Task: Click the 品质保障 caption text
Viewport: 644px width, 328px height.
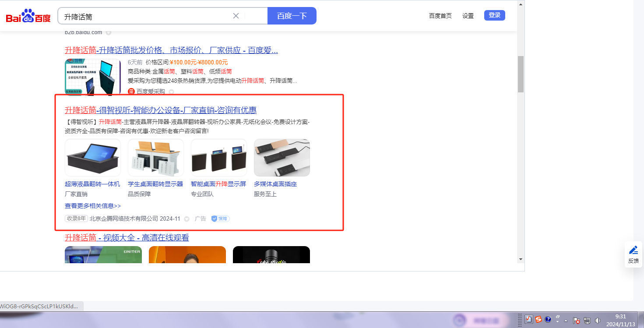Action: (x=139, y=194)
